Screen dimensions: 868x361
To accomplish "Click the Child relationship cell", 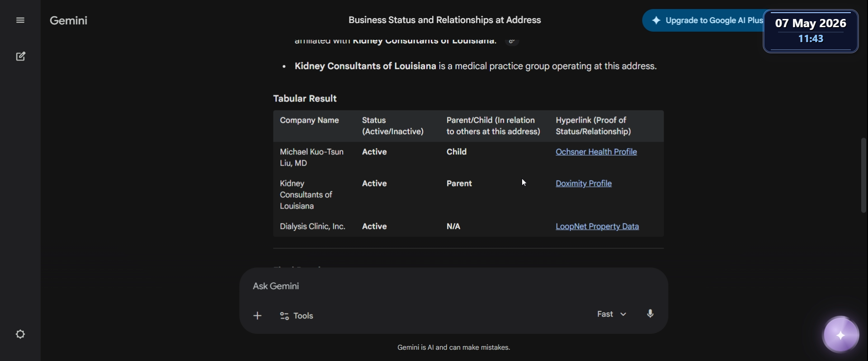I will pos(457,152).
